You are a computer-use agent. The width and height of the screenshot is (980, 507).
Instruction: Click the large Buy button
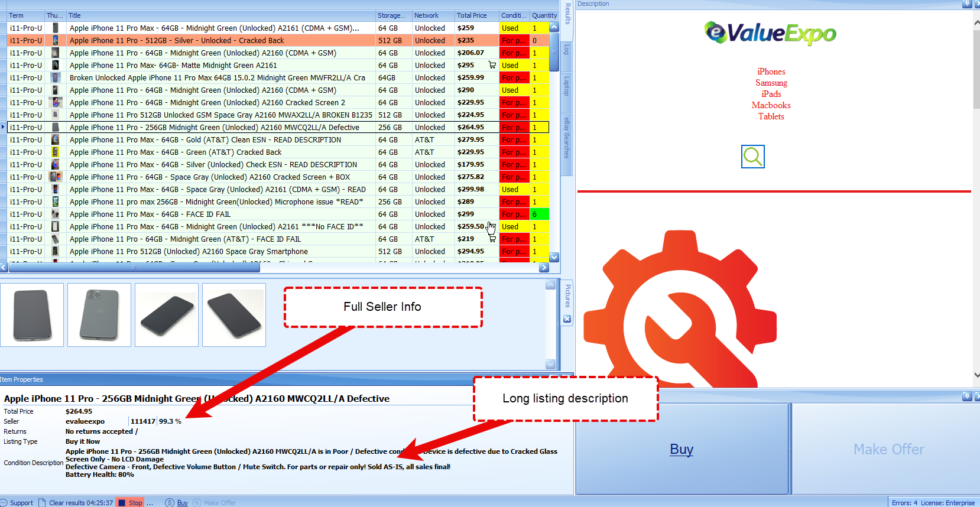[682, 449]
